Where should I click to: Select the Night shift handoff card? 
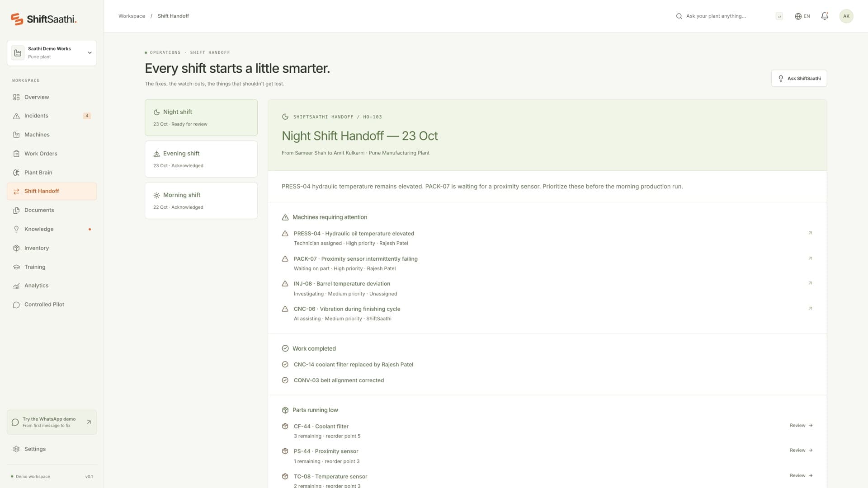point(201,117)
